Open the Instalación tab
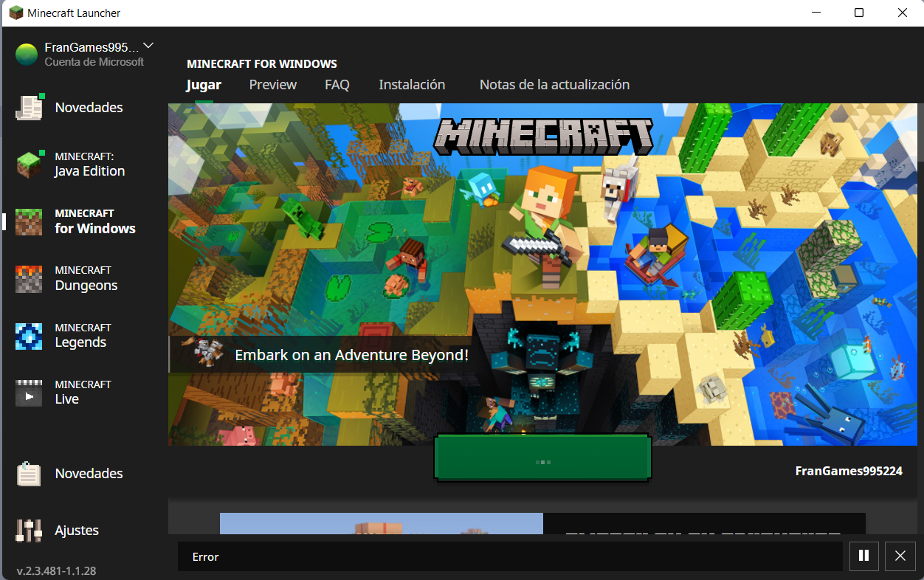Viewport: 924px width, 580px height. coord(412,85)
